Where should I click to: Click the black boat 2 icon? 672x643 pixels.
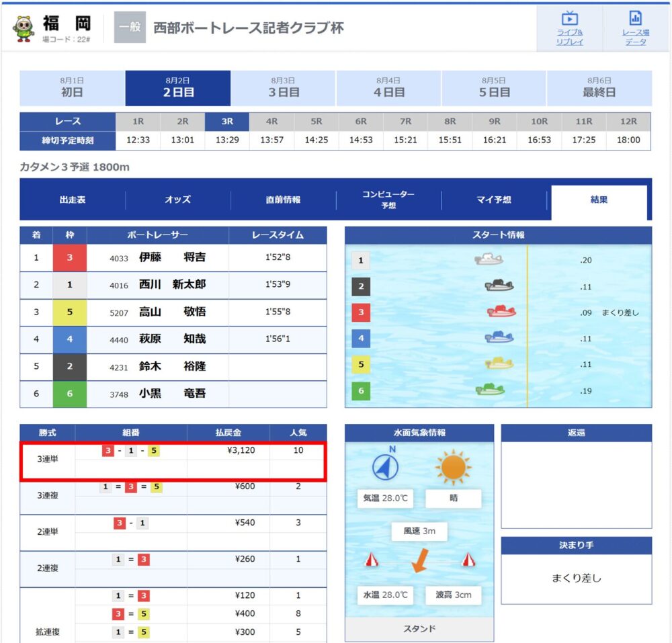pos(499,286)
